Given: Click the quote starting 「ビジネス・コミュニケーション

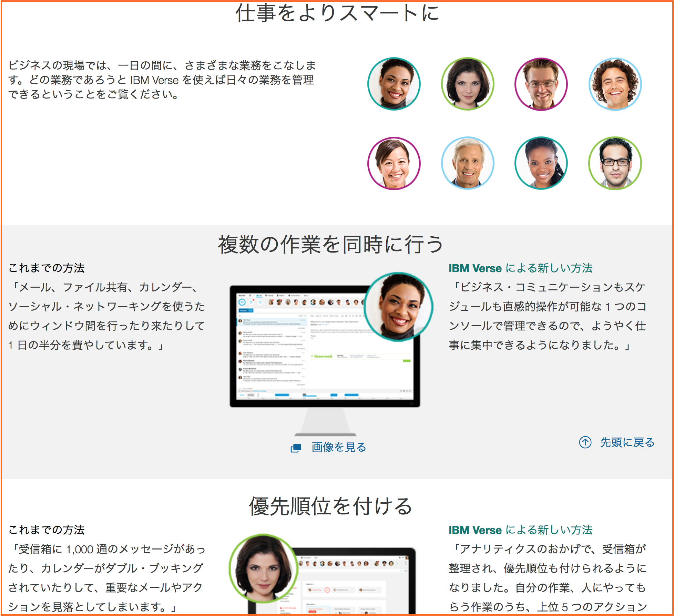Looking at the screenshot, I should [548, 316].
